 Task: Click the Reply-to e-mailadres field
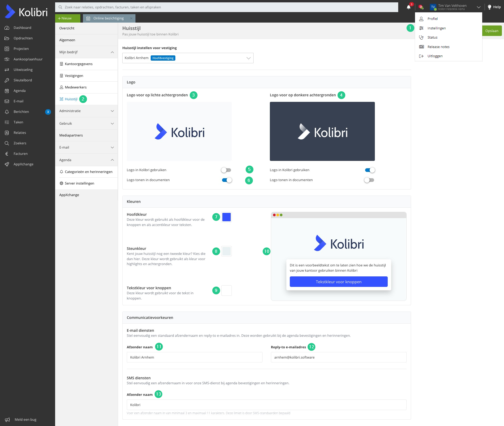339,357
